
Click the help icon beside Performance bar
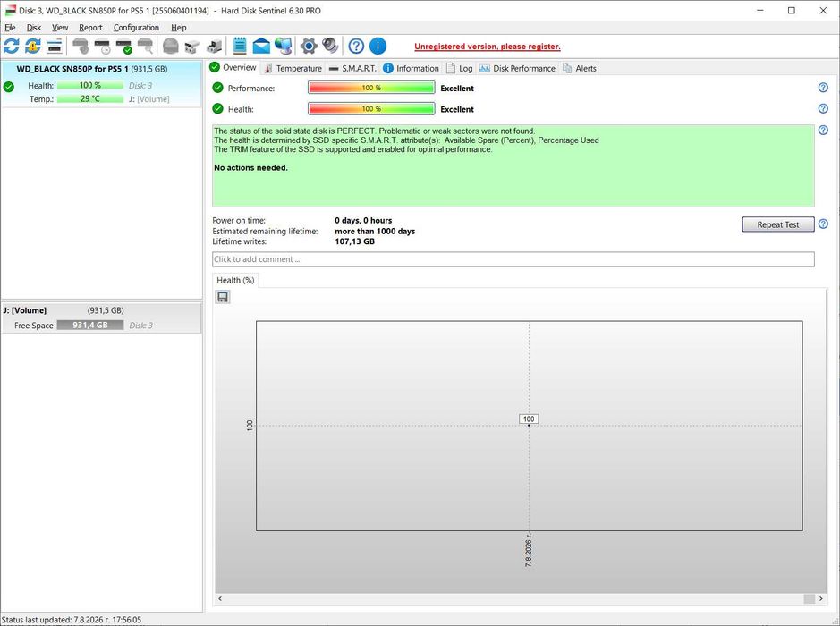tap(823, 88)
